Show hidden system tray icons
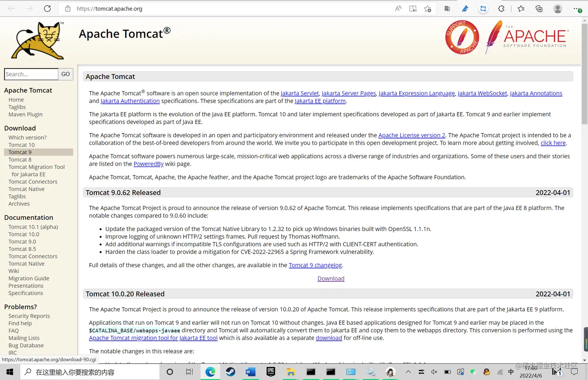588x380 pixels. [408, 372]
